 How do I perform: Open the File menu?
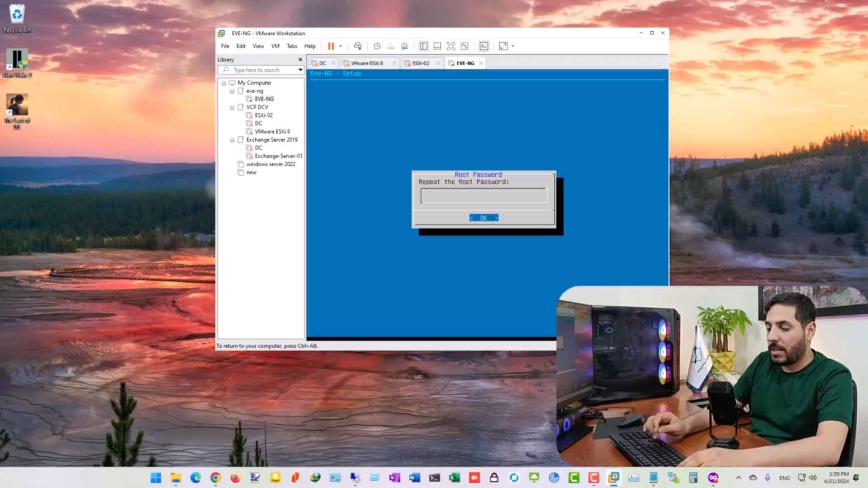(225, 46)
